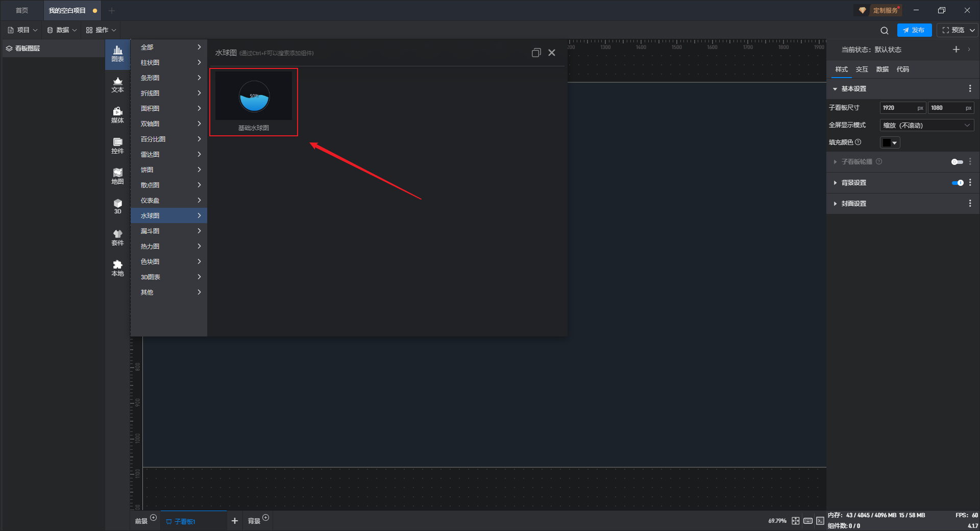This screenshot has width=980, height=531.
Task: Select the 散点图 scatter chart category
Action: (169, 185)
